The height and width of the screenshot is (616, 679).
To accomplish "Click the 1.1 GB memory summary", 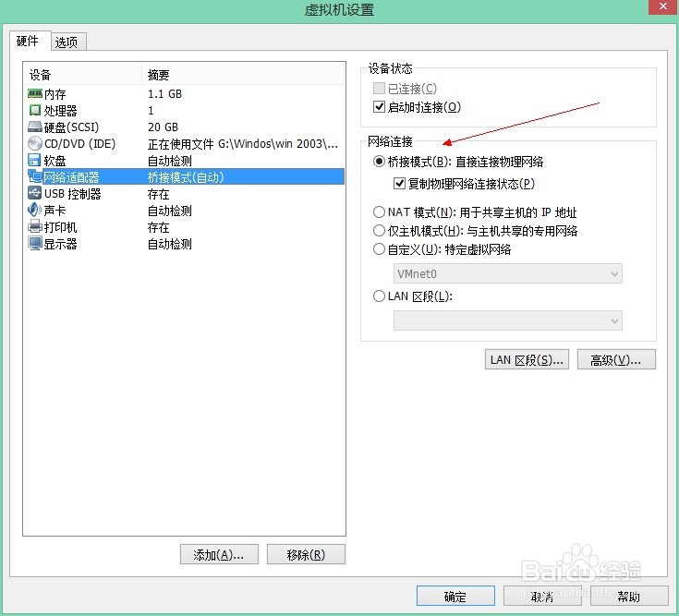I will (165, 94).
